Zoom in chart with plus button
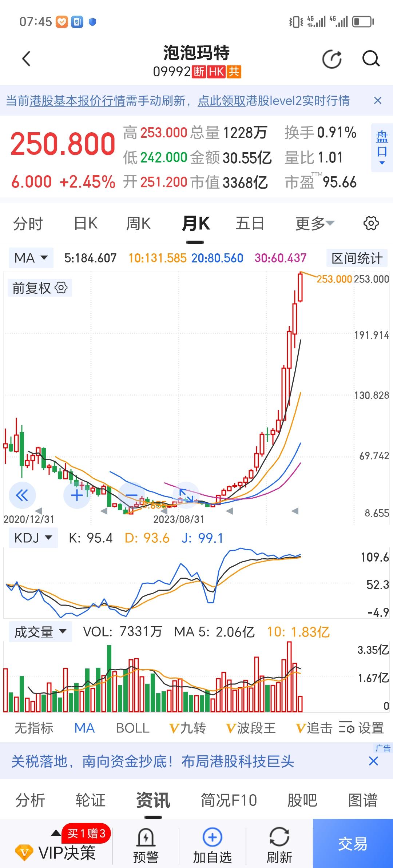 coord(76,495)
